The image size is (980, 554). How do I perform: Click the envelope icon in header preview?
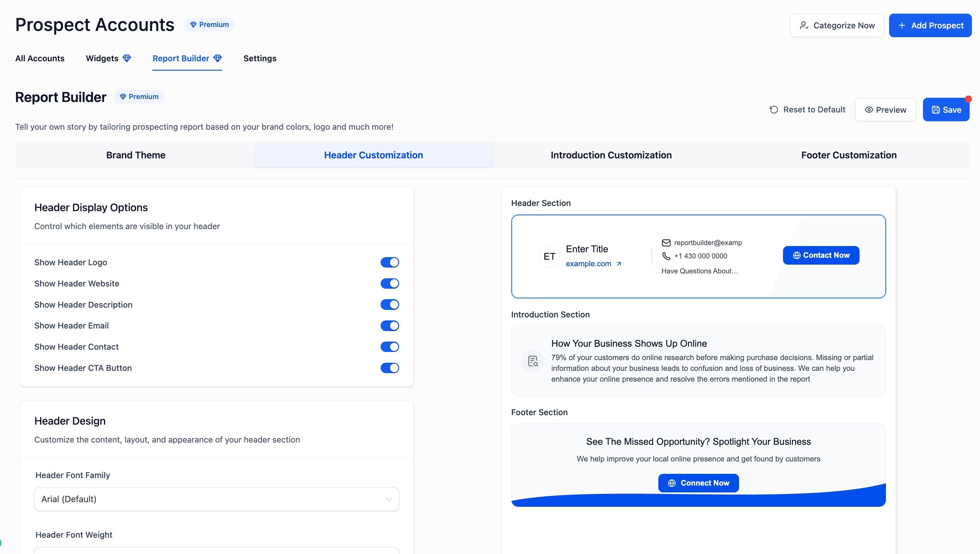tap(666, 242)
